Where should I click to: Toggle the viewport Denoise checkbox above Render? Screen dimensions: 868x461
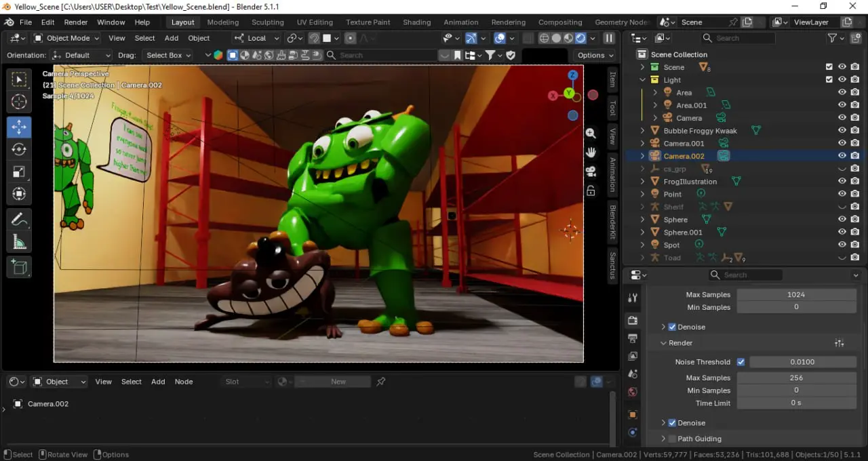[672, 327]
